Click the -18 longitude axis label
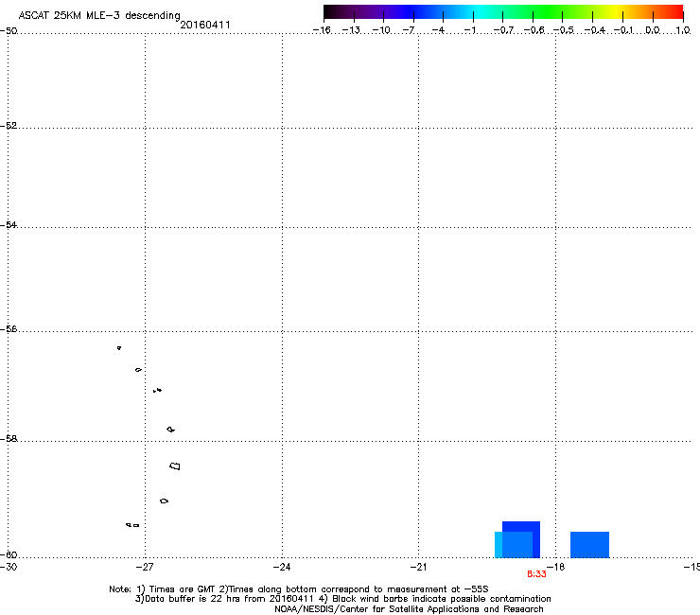This screenshot has height=615, width=700. [x=556, y=567]
